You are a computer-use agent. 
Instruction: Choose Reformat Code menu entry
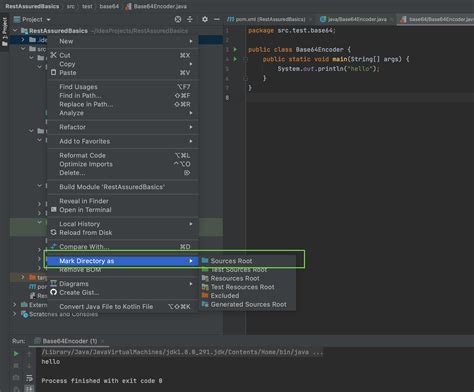[x=123, y=155]
